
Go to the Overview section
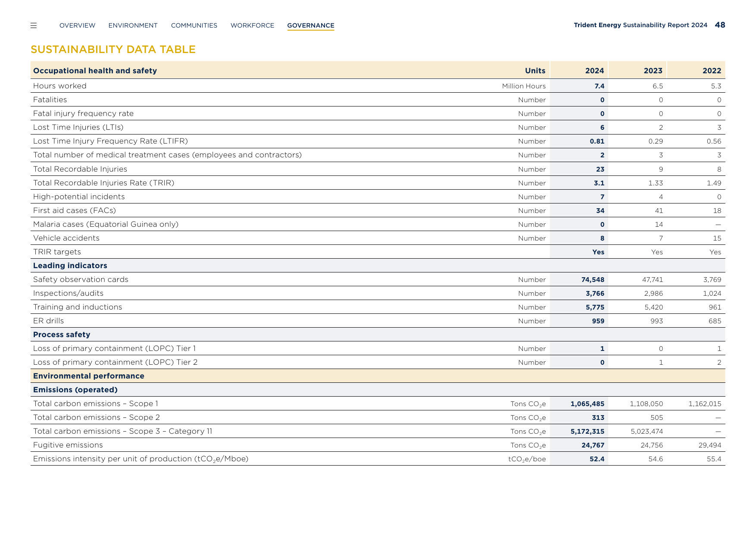(x=78, y=25)
